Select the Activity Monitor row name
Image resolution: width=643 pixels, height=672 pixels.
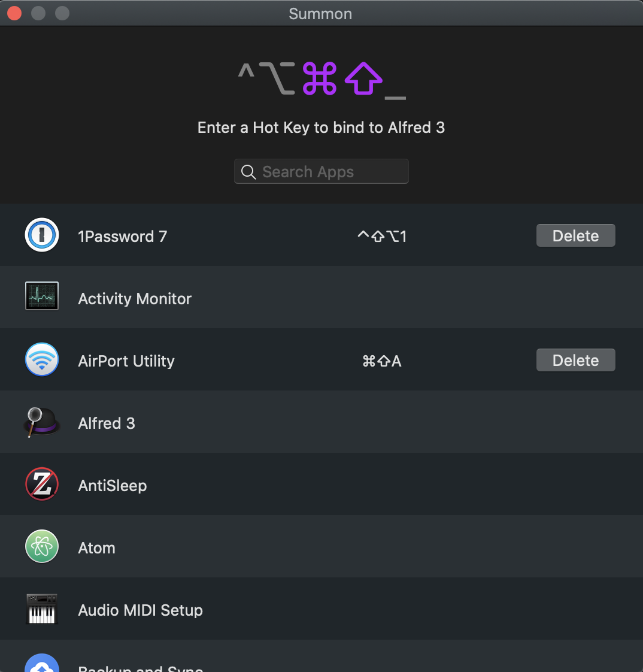pos(135,299)
